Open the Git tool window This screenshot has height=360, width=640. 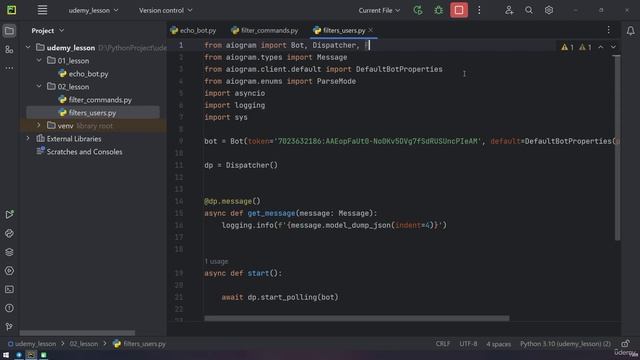[x=9, y=327]
